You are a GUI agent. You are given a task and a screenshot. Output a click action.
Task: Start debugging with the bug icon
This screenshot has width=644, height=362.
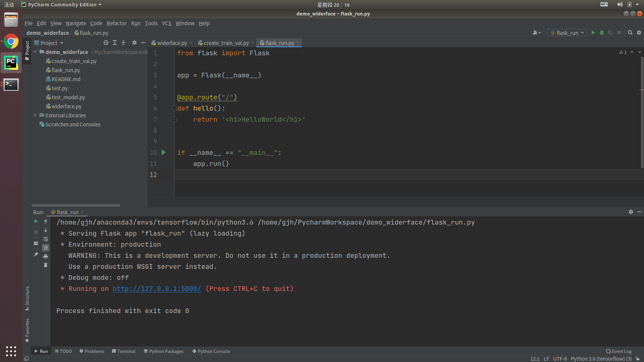(x=602, y=33)
